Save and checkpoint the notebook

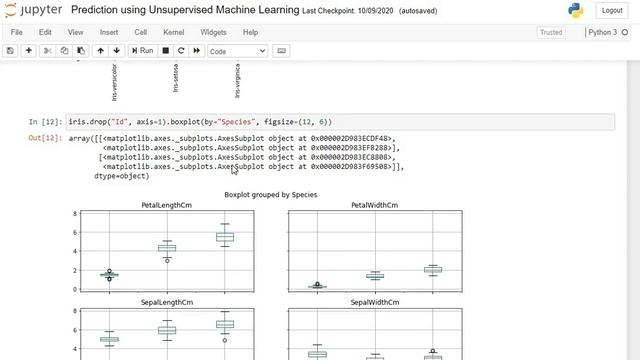pos(10,51)
